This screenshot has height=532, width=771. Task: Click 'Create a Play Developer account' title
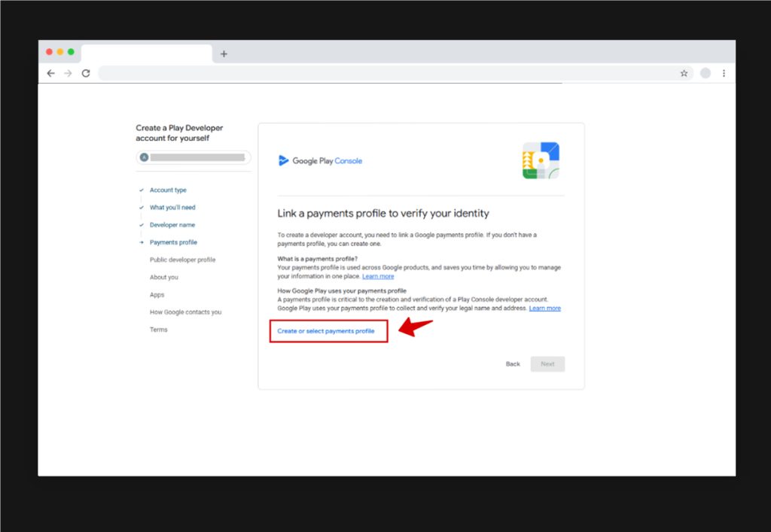(179, 133)
